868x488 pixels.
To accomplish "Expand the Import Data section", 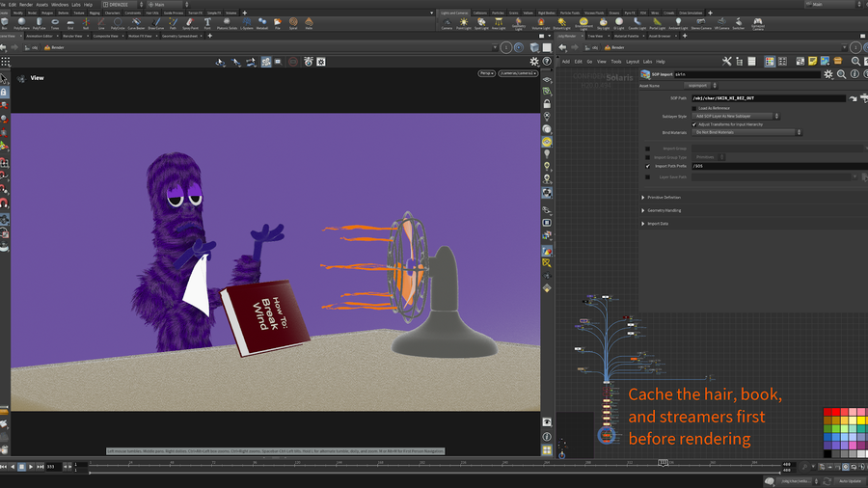I will (656, 224).
